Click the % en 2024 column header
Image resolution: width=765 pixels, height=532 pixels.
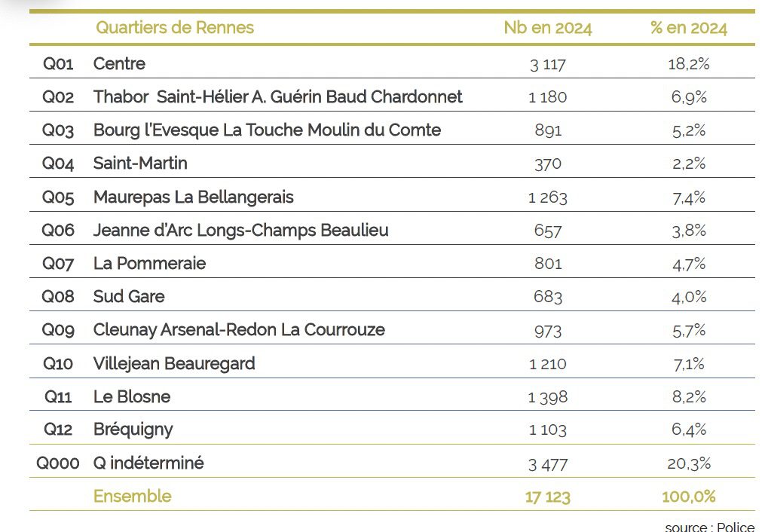688,29
